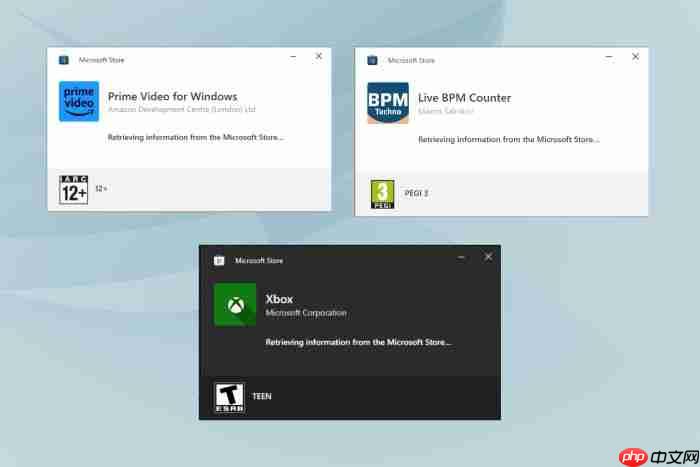The width and height of the screenshot is (700, 467).
Task: Click the ESRB Teen rating badge
Action: click(229, 397)
